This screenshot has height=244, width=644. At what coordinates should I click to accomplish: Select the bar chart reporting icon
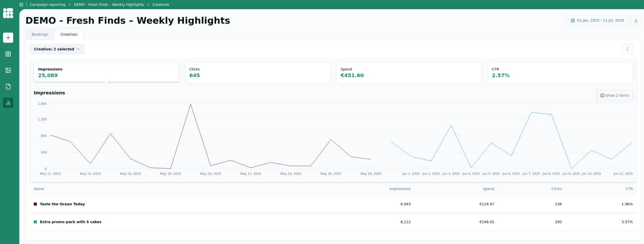8,103
